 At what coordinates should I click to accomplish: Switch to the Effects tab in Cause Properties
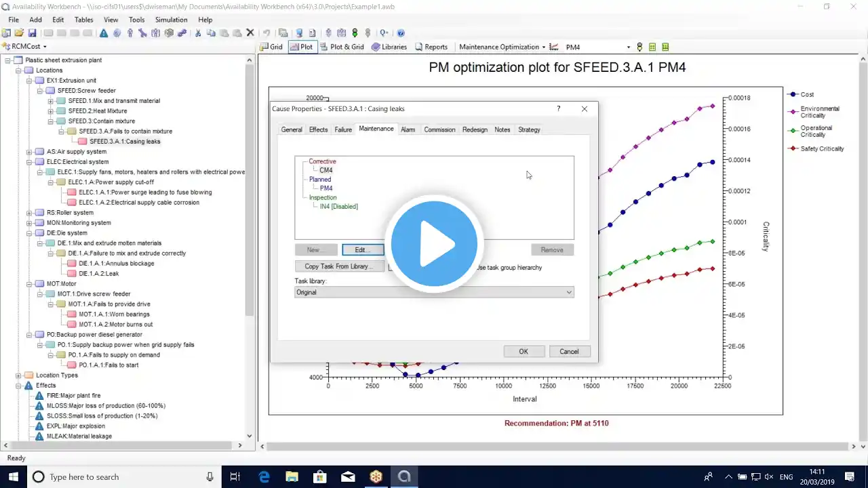coord(318,129)
